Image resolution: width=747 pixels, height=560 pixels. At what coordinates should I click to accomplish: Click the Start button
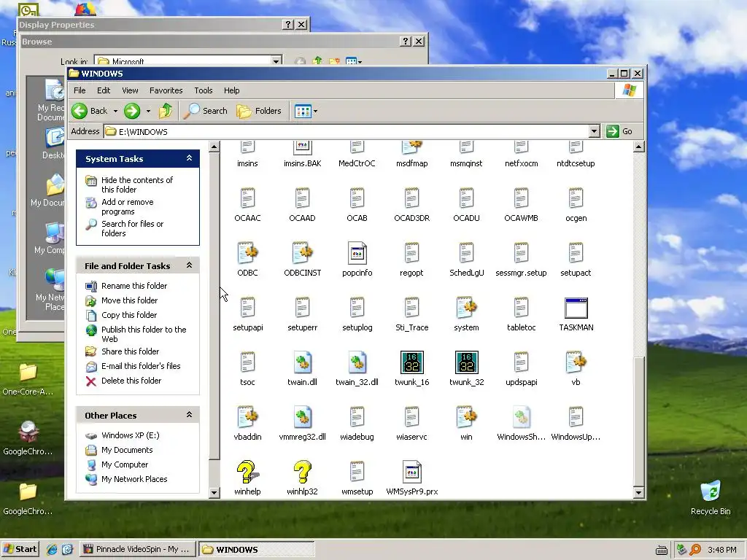20,549
